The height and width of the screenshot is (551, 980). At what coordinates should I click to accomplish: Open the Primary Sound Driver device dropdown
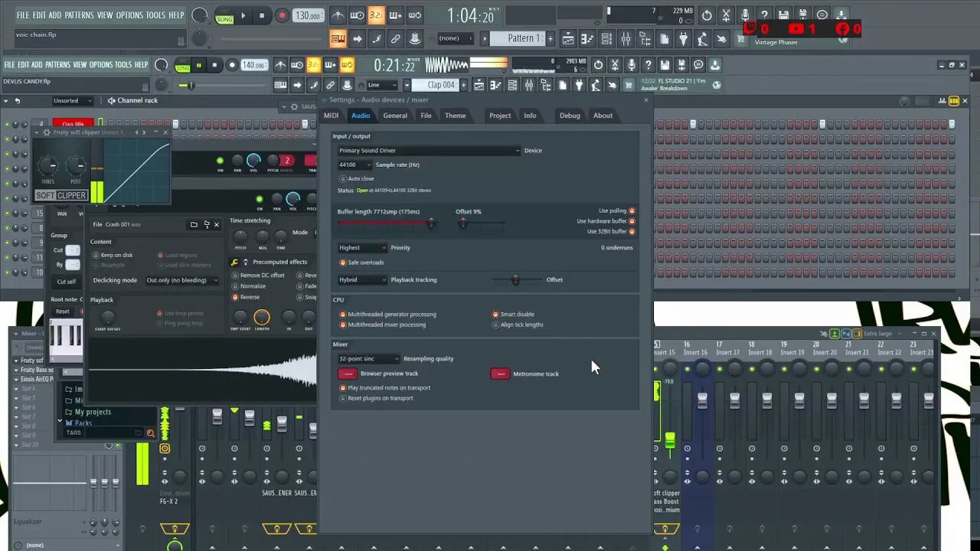click(x=429, y=151)
